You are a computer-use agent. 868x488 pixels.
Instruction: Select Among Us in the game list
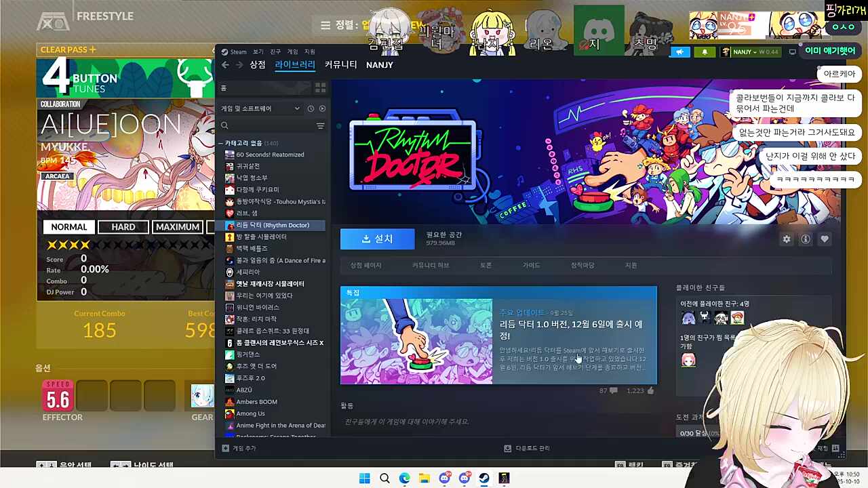(x=250, y=413)
